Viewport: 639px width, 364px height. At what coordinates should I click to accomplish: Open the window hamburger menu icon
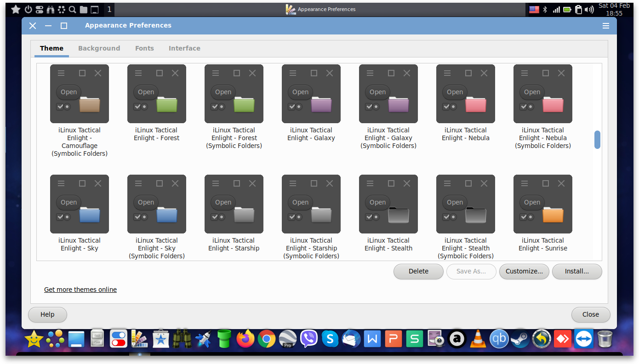click(606, 26)
